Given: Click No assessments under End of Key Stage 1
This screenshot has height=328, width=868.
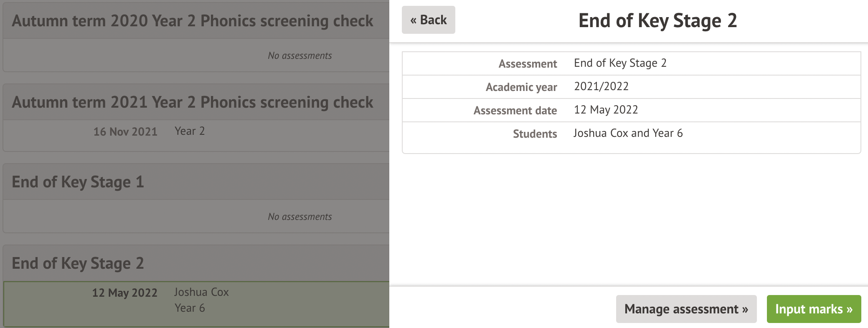Looking at the screenshot, I should pos(299,217).
